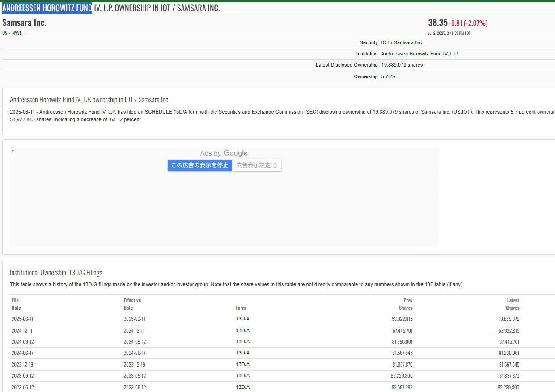Click the Form column header
555x392 pixels.
coord(241,308)
